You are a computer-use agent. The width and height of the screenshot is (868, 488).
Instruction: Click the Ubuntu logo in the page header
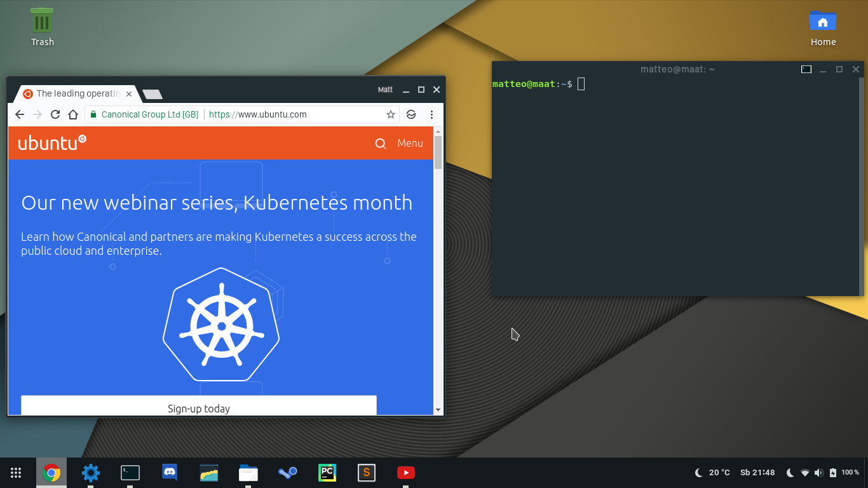pyautogui.click(x=52, y=142)
